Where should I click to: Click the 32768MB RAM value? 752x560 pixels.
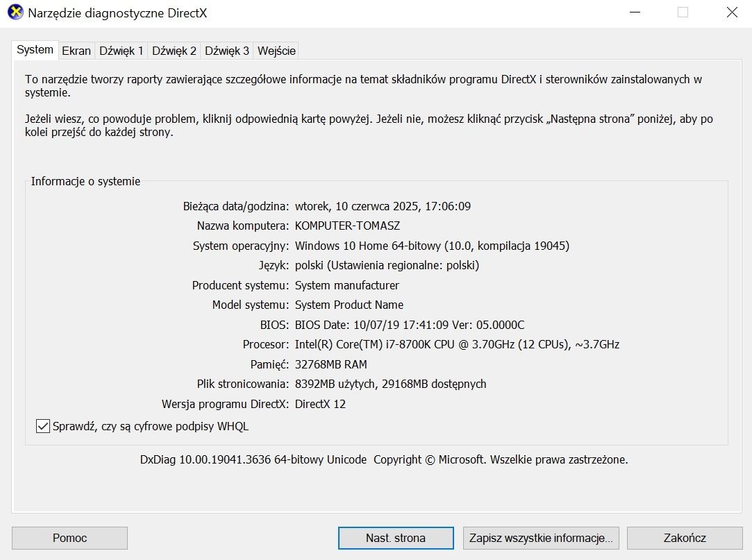pyautogui.click(x=331, y=365)
